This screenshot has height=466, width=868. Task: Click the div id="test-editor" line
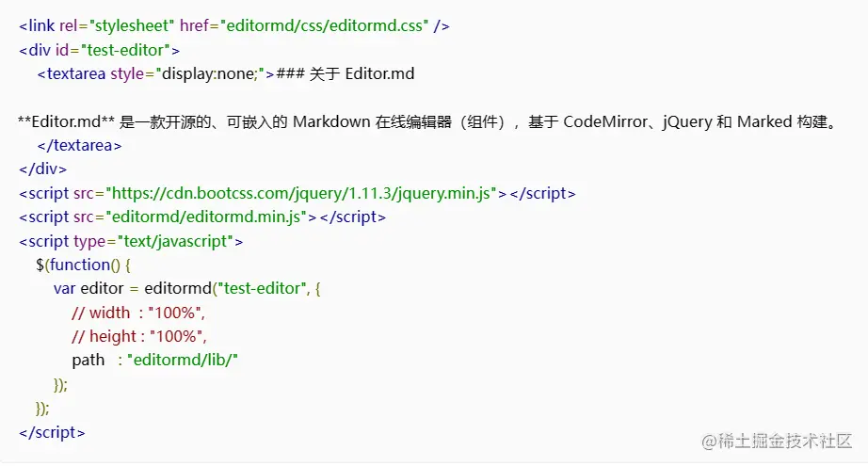pos(99,50)
